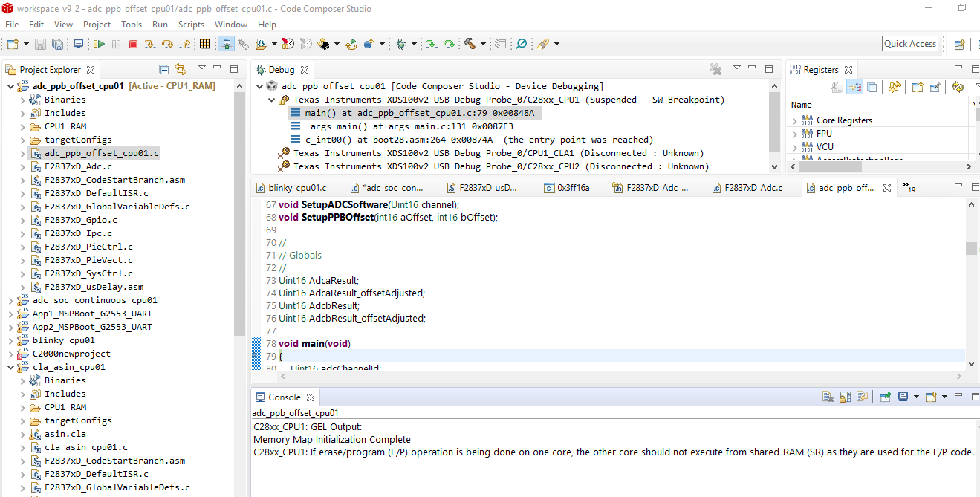Select F2837xD_Gpio.c in Project Explorer

(80, 220)
